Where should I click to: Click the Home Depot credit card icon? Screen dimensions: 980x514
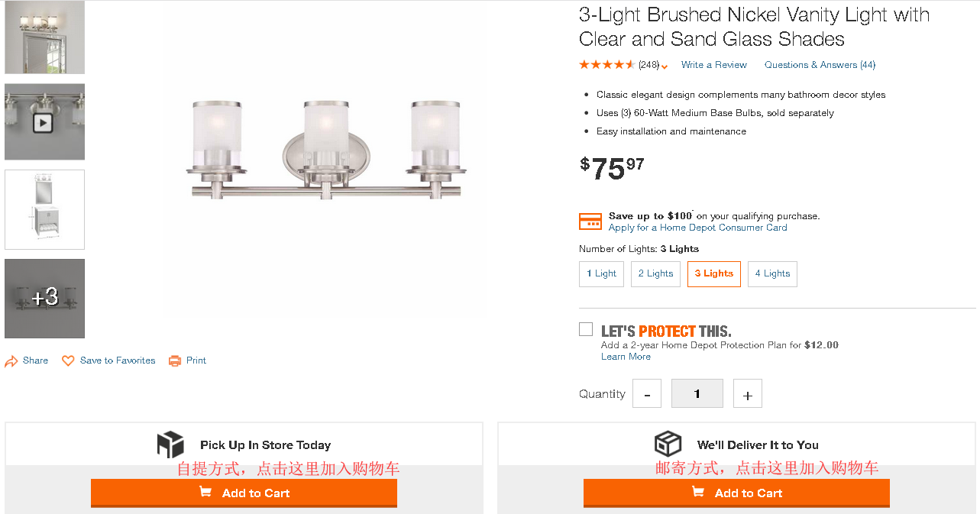pyautogui.click(x=590, y=221)
